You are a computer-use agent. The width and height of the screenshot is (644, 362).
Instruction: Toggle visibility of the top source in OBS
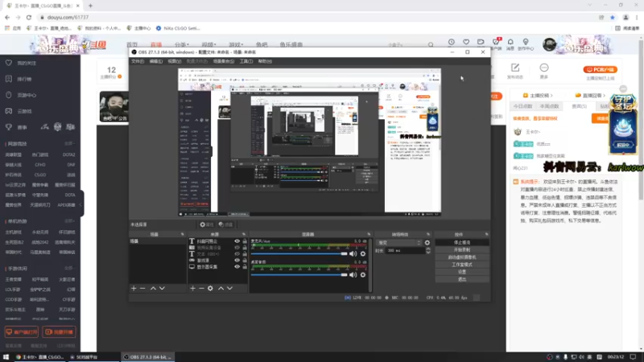pyautogui.click(x=237, y=241)
